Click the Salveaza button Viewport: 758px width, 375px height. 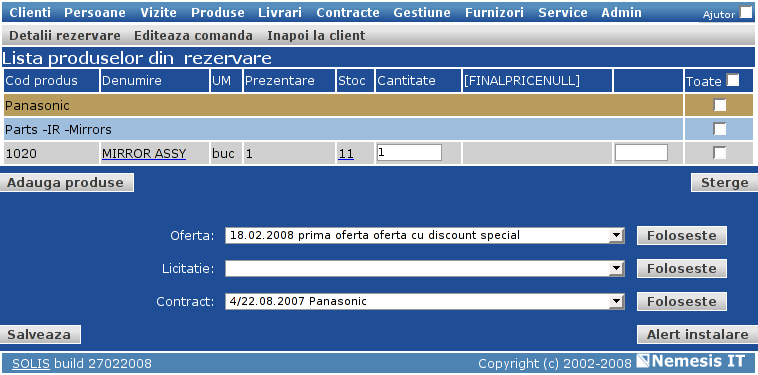pos(40,334)
